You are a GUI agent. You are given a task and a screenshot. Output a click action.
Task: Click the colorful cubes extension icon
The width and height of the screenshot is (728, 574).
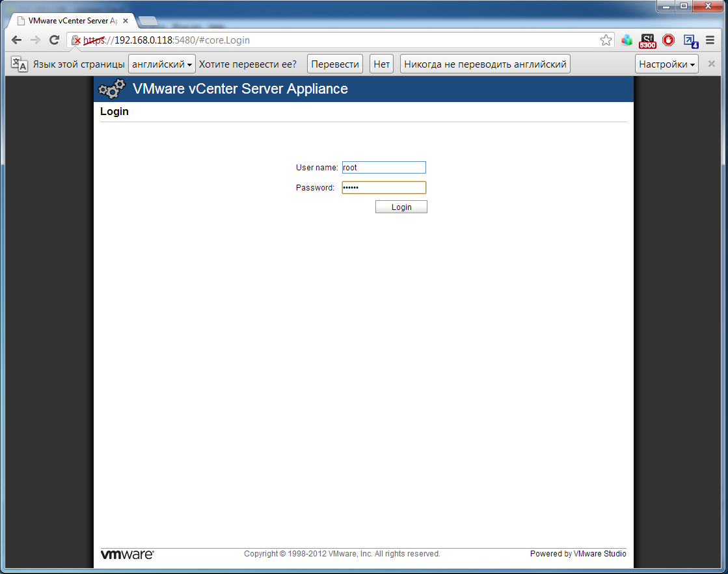coord(627,40)
